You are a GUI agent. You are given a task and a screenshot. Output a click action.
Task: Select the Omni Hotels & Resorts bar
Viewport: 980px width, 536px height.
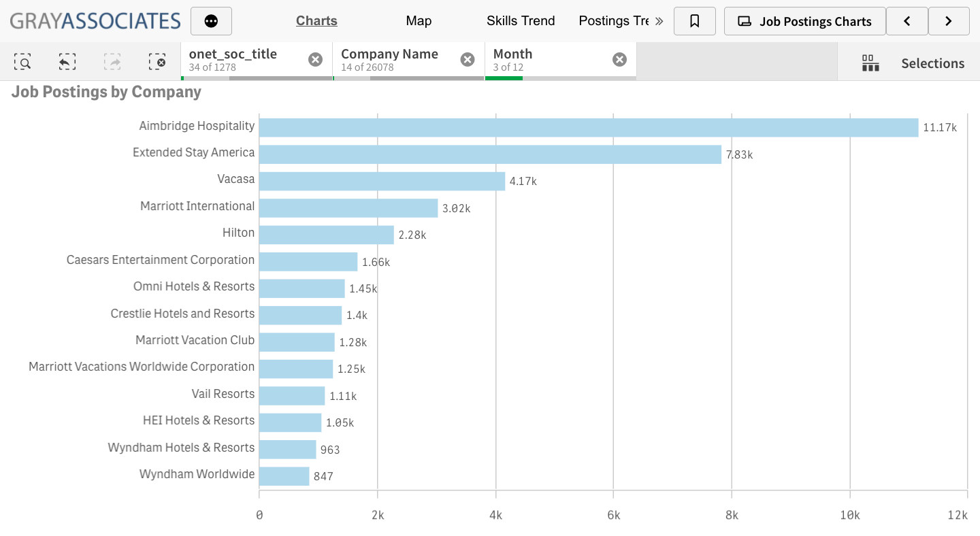302,288
